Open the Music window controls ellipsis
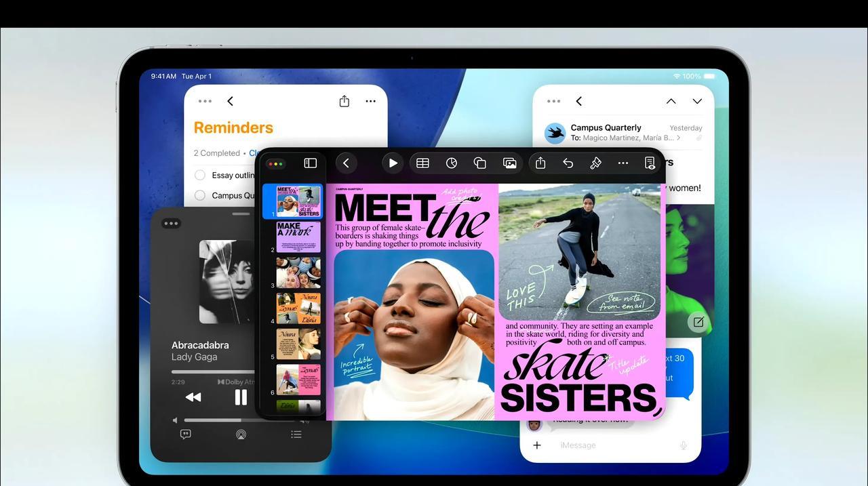Viewport: 868px width, 486px height. click(171, 223)
